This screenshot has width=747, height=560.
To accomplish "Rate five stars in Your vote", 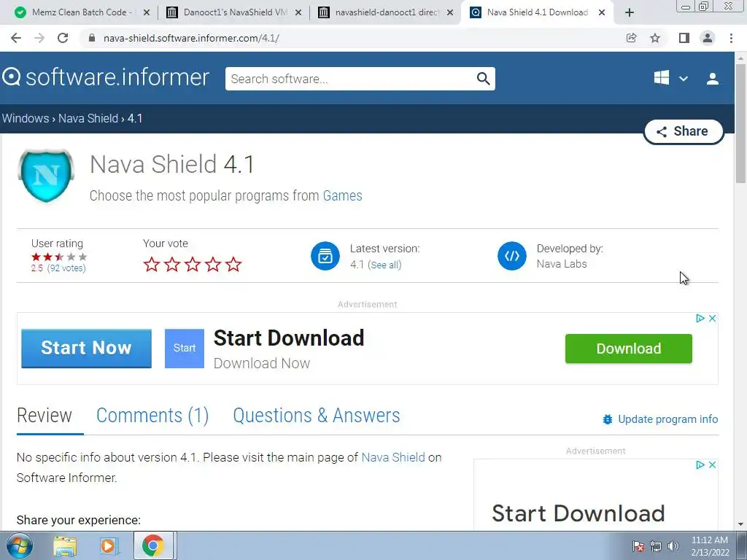I will pyautogui.click(x=233, y=264).
